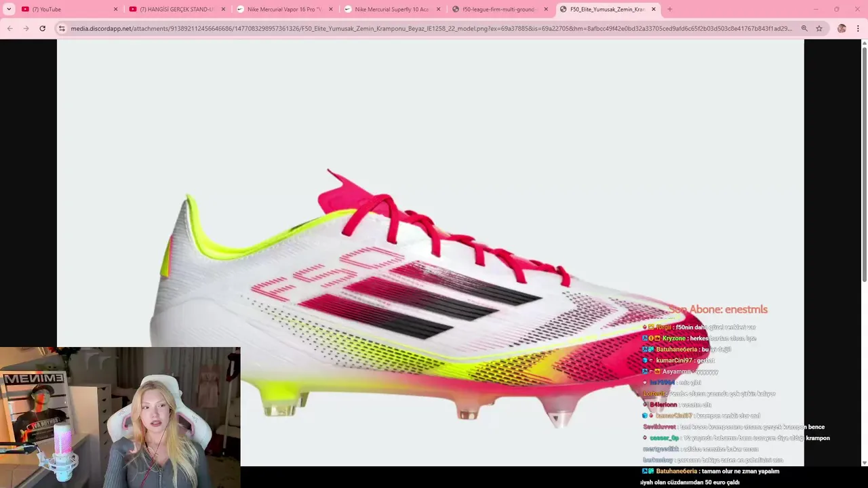Close the Nike Mercurial Vapor 16 tab
The height and width of the screenshot is (488, 868).
[331, 9]
